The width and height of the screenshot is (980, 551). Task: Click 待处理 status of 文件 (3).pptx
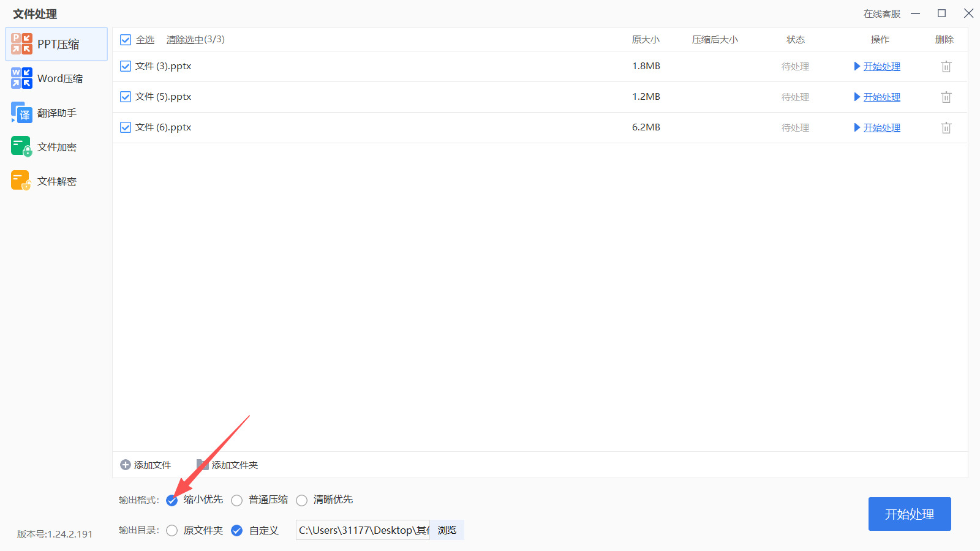pyautogui.click(x=796, y=67)
